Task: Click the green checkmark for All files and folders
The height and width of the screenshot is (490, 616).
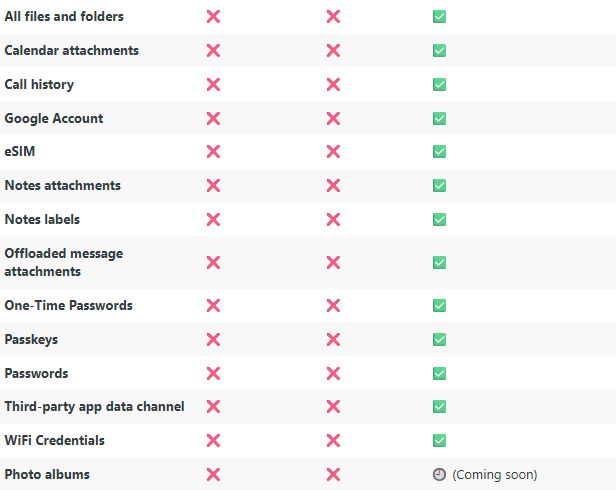Action: [439, 17]
